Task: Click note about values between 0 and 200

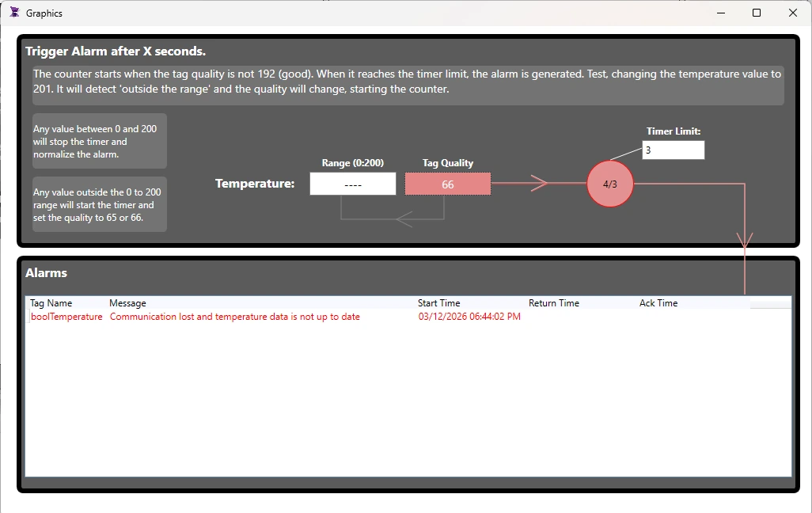Action: (x=100, y=141)
